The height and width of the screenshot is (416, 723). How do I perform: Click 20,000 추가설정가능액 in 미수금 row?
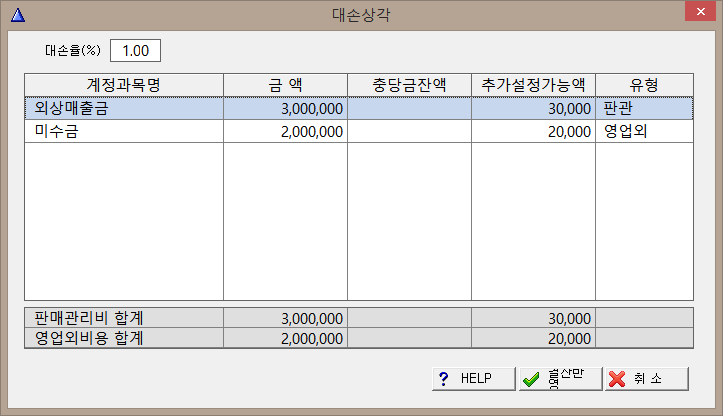pos(569,132)
